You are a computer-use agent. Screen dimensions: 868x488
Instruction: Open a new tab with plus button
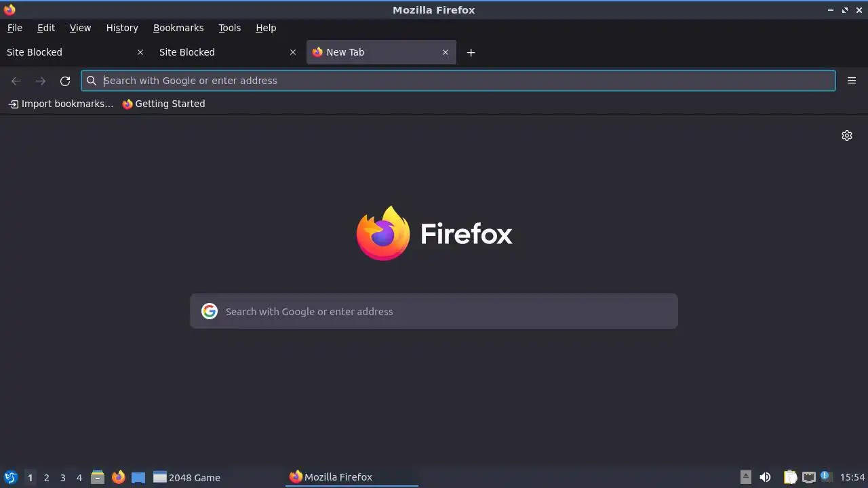(471, 52)
